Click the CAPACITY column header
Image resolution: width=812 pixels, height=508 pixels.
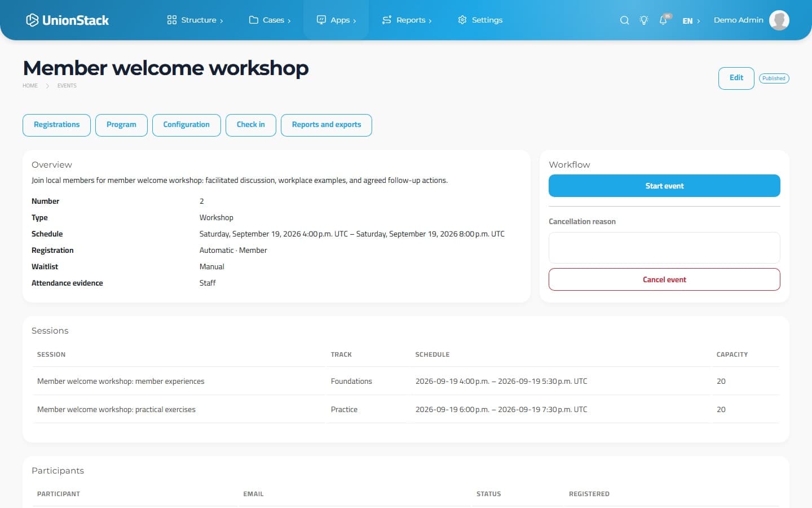coord(732,354)
